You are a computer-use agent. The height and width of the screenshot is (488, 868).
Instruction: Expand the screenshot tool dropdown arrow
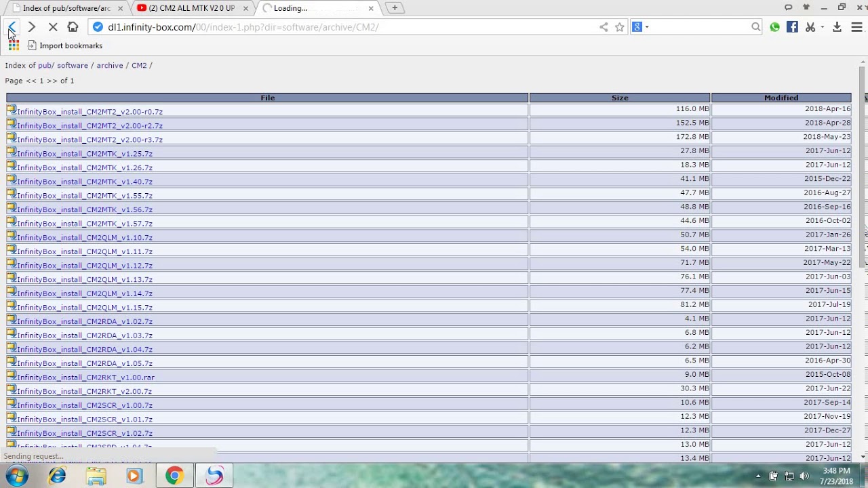(x=822, y=27)
